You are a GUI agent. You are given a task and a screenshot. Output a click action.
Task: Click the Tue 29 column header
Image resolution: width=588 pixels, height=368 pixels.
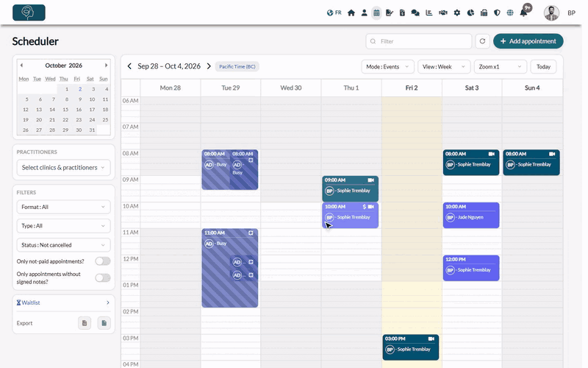(x=230, y=88)
